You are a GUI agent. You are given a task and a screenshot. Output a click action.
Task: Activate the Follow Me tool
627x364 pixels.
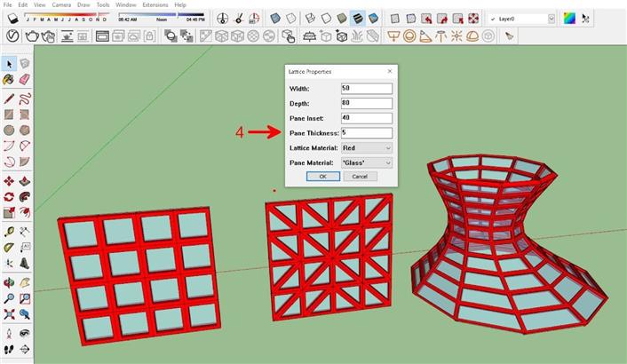(x=25, y=196)
